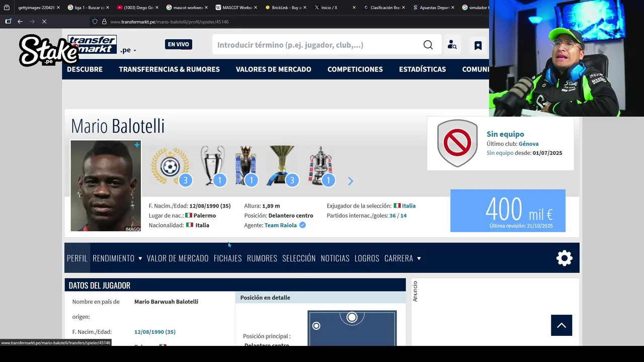The image size is (644, 362).
Task: Stop page loading with X button
Action: (x=44, y=22)
